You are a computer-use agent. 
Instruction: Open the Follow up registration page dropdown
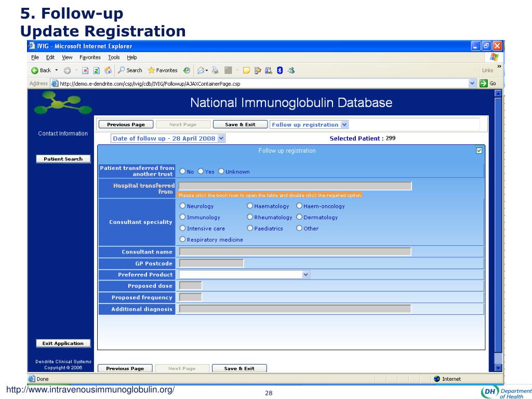pos(344,125)
